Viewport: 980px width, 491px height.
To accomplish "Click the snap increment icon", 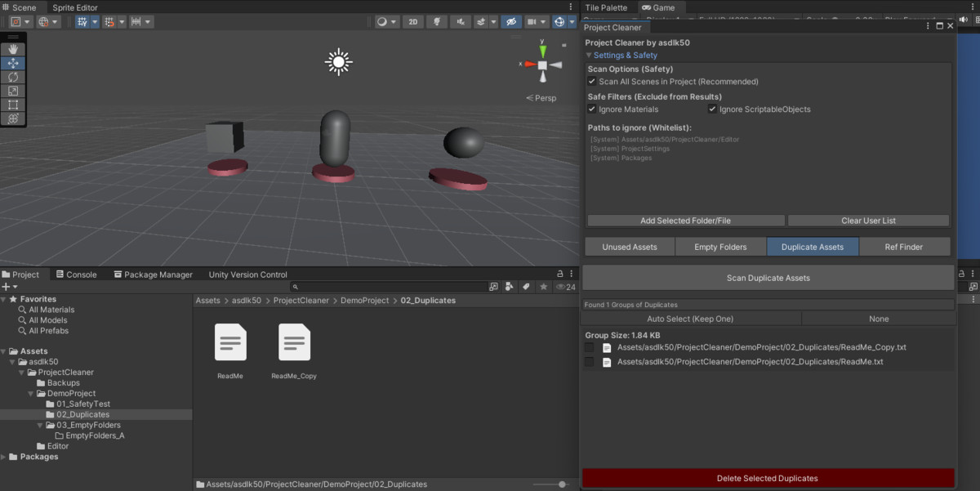I will (140, 22).
